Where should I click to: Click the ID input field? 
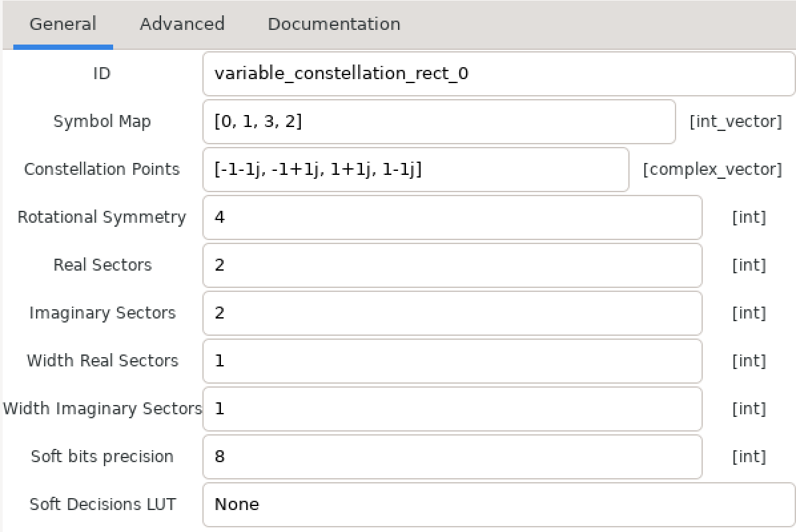click(498, 74)
